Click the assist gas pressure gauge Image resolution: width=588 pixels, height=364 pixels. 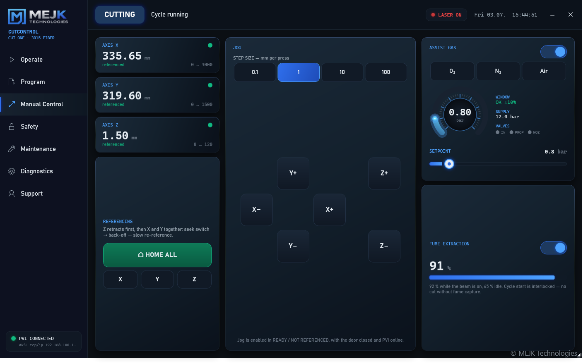pos(460,115)
